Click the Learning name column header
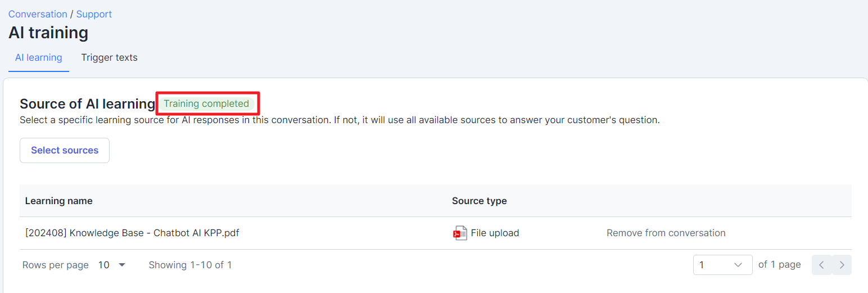Viewport: 868px width, 293px height. (x=59, y=201)
